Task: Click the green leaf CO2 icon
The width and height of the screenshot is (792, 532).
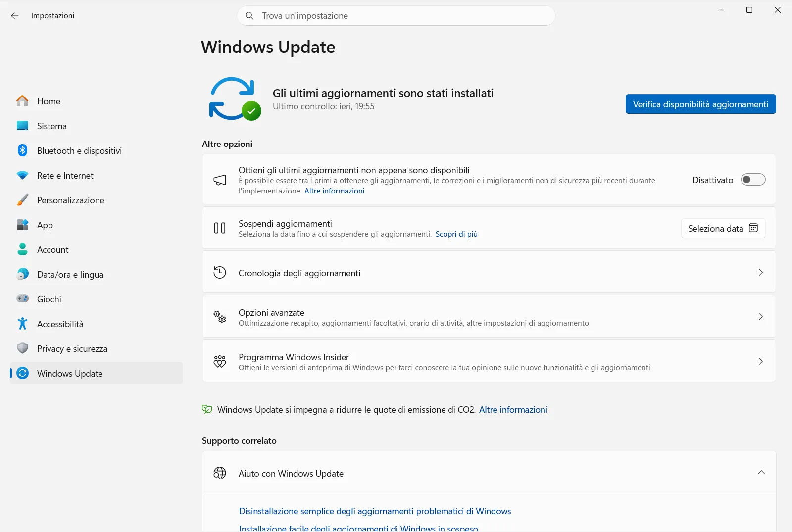Action: (207, 409)
